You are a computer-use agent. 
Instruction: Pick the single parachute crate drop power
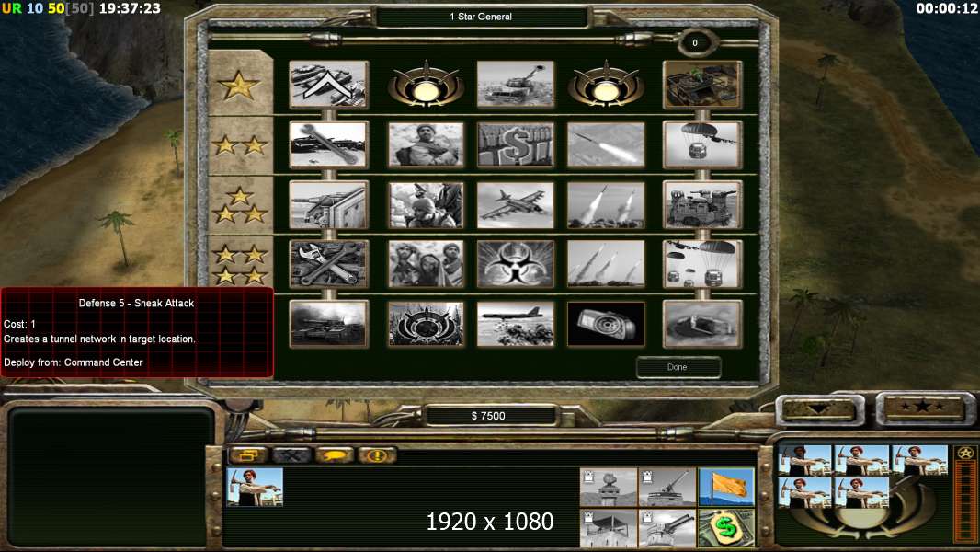pos(702,145)
